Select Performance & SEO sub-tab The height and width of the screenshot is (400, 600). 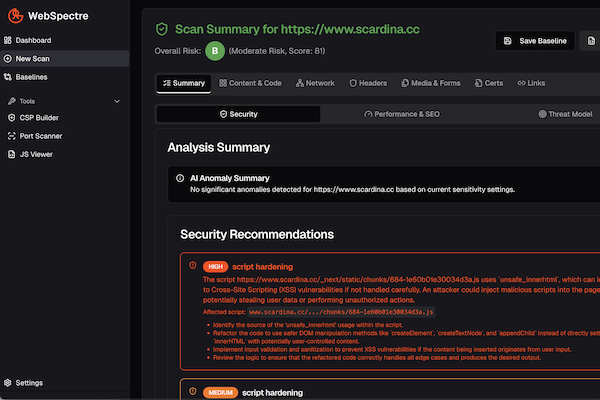[402, 114]
